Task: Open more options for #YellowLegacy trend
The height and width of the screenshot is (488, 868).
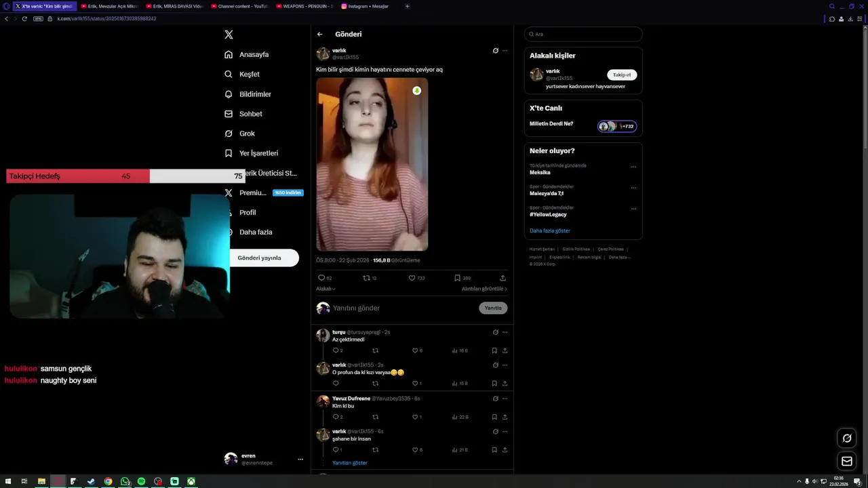Action: tap(633, 209)
